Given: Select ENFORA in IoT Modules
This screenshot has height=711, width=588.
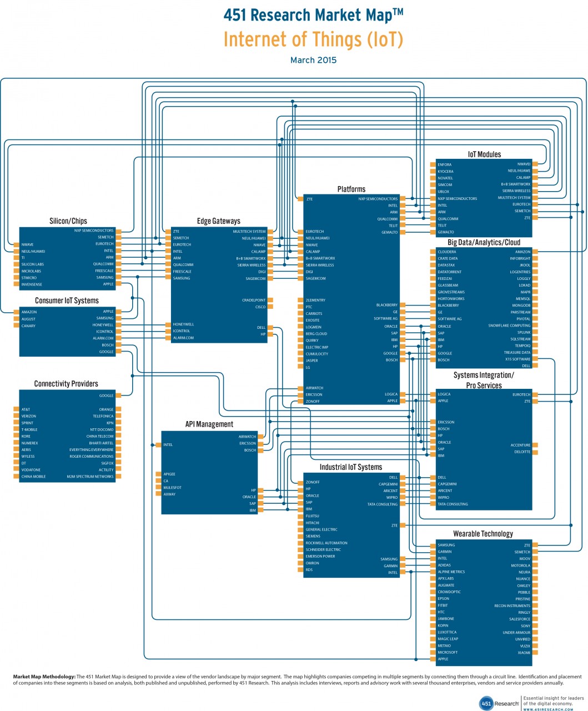Looking at the screenshot, I should tap(444, 164).
